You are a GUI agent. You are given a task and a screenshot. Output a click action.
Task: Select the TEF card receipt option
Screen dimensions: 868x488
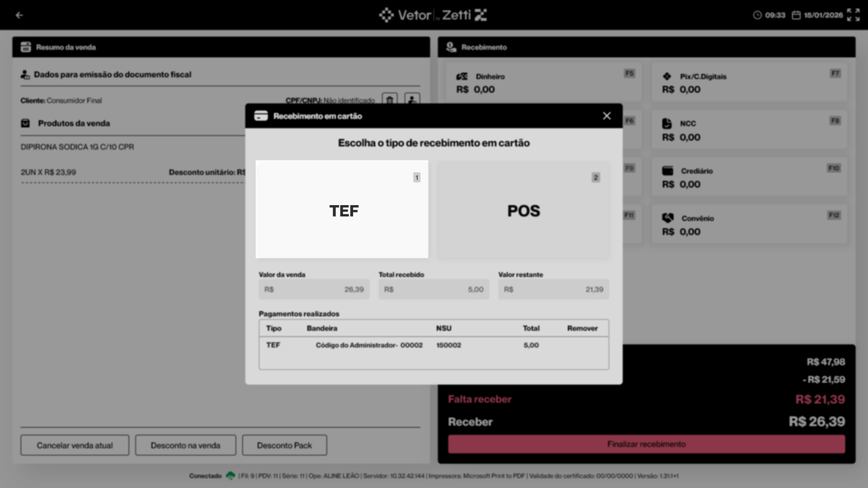pyautogui.click(x=342, y=210)
